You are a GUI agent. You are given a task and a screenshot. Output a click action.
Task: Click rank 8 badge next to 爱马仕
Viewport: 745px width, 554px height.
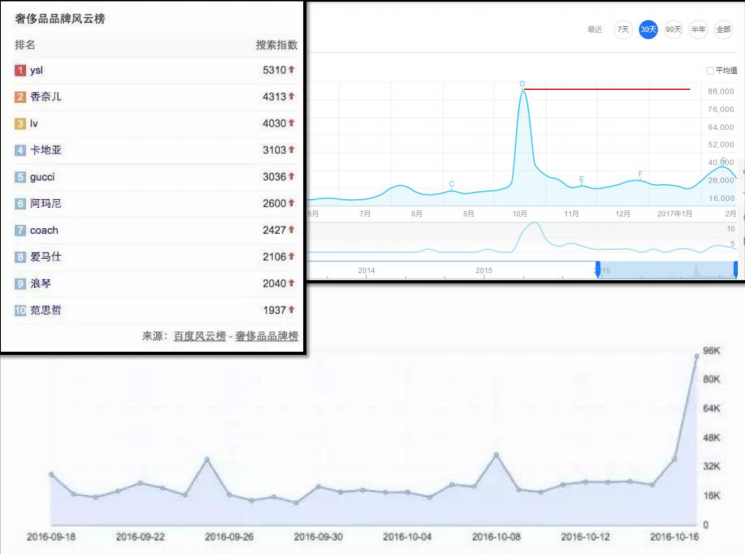coord(20,257)
